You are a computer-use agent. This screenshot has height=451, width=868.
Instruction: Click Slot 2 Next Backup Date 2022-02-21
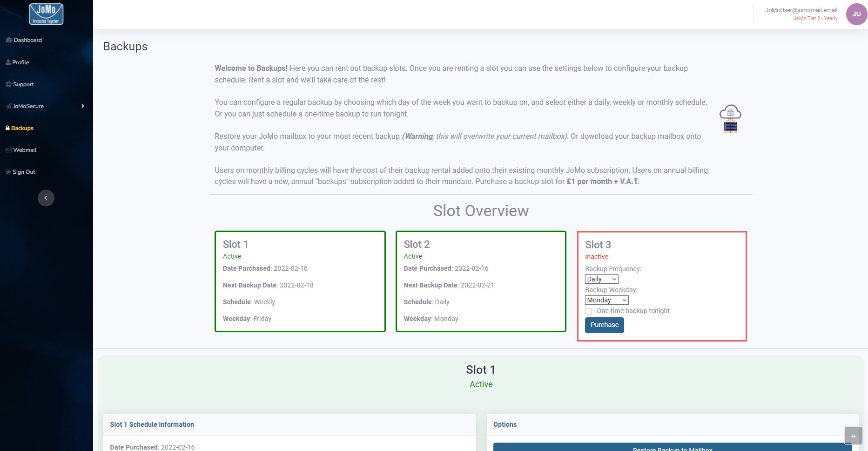point(449,285)
